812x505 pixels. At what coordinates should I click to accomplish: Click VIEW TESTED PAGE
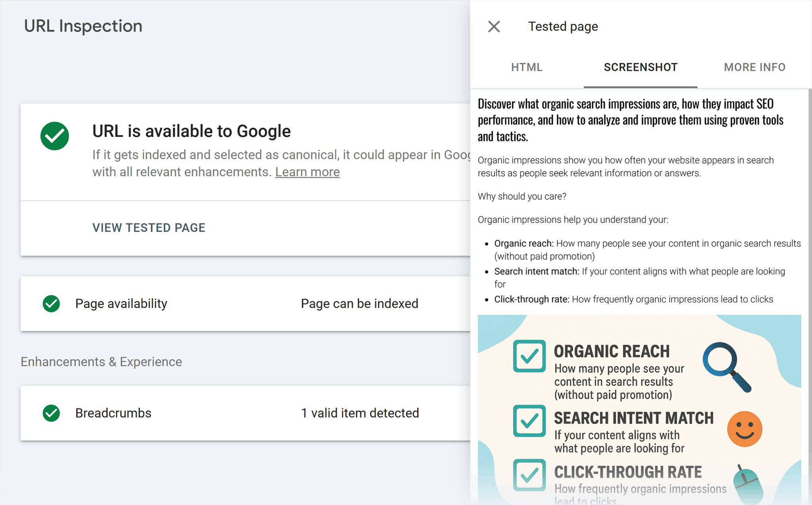point(149,227)
